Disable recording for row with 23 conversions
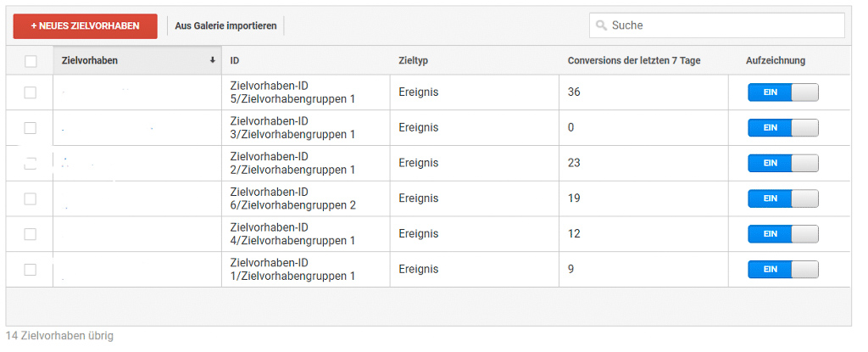The width and height of the screenshot is (868, 352). [x=782, y=164]
